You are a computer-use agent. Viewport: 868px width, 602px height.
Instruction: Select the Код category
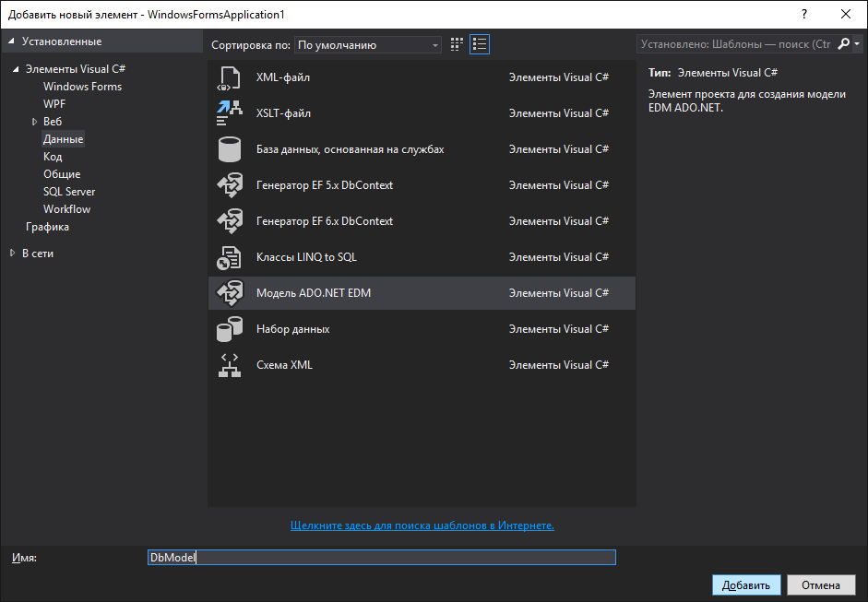(53, 157)
